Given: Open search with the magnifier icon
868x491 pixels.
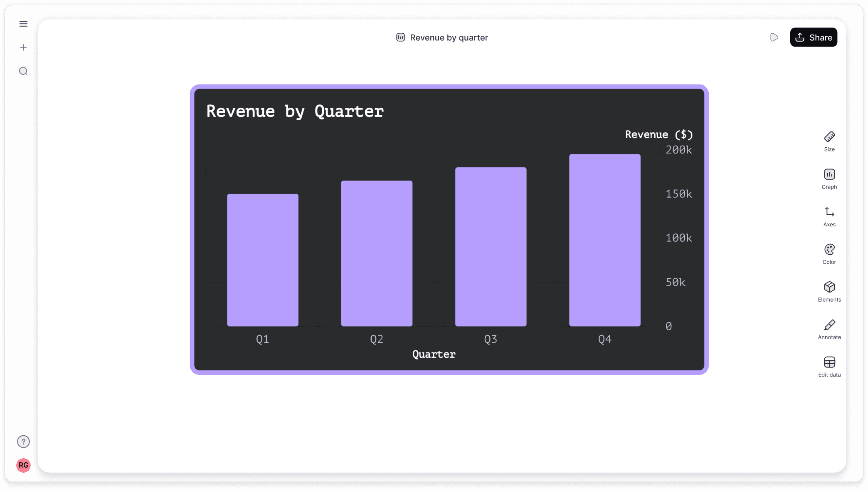Looking at the screenshot, I should (x=23, y=71).
